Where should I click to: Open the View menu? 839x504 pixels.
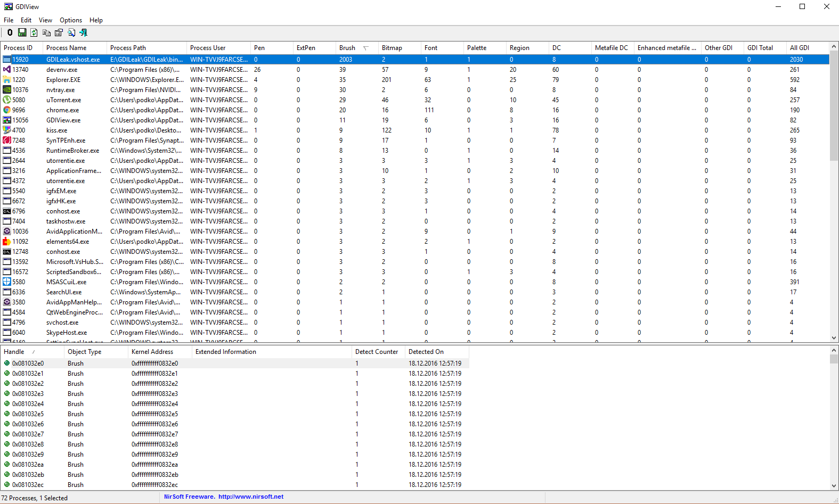45,20
